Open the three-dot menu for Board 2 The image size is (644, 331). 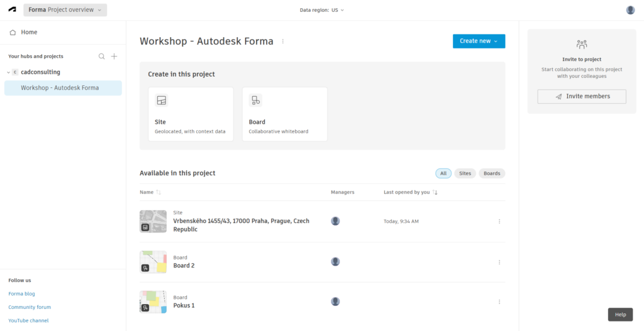click(x=499, y=262)
